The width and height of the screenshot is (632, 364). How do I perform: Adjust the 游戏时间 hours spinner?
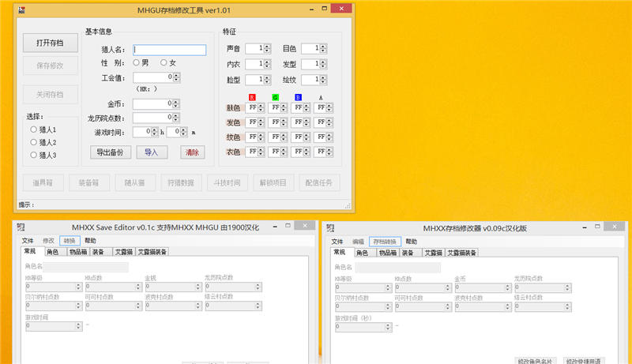[154, 132]
